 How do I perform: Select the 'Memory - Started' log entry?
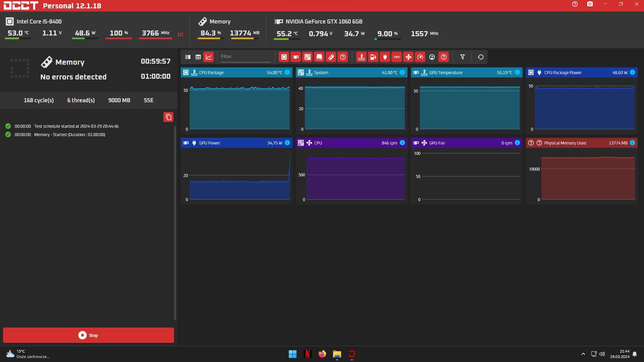coord(55,135)
